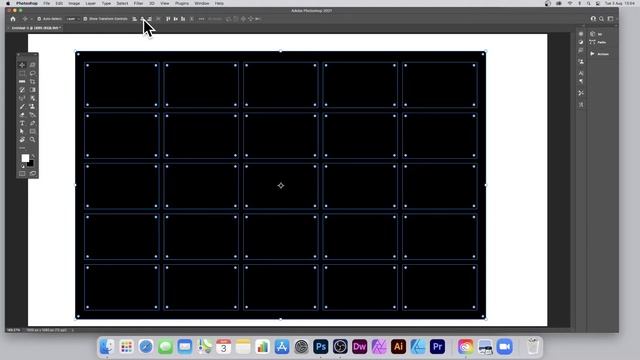Screen dimensions: 640x360
Task: Align vertical centers in the options bar
Action: (176, 19)
